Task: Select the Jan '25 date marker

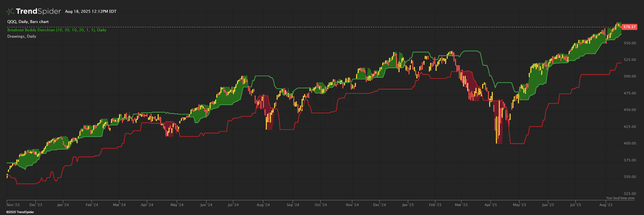Action: pyautogui.click(x=408, y=205)
